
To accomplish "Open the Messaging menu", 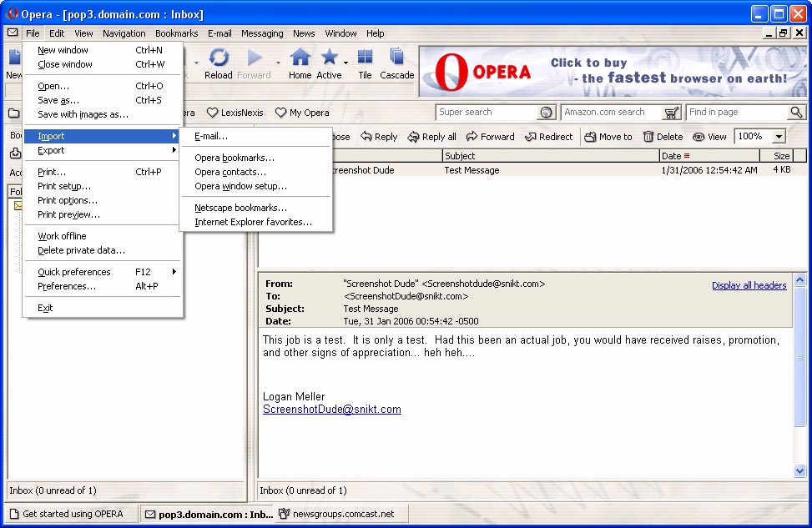I will (x=262, y=33).
